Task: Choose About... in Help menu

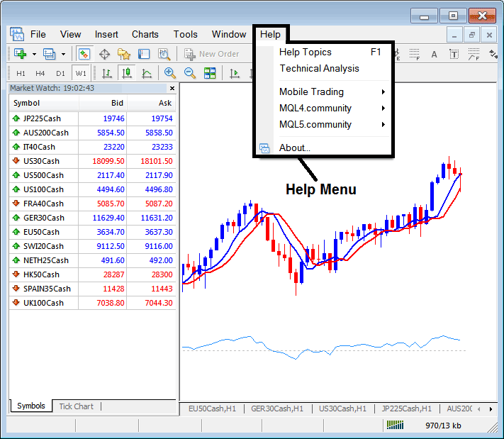Action: 325,148
